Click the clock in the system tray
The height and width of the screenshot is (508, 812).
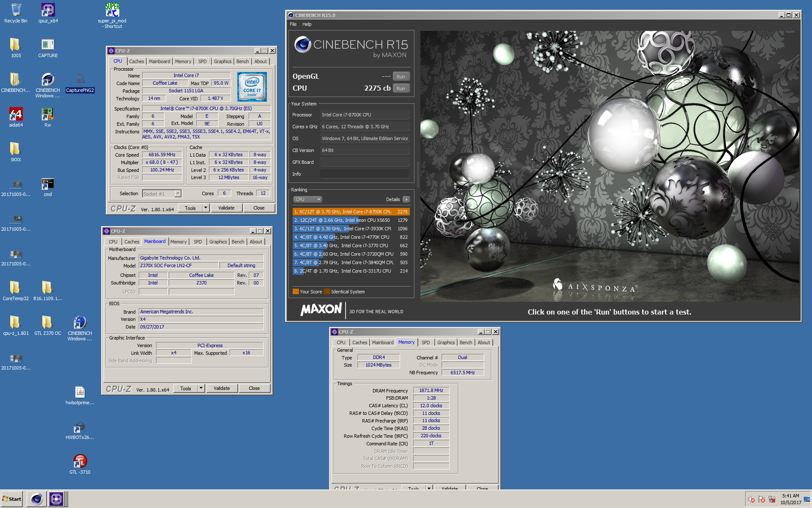tap(790, 499)
